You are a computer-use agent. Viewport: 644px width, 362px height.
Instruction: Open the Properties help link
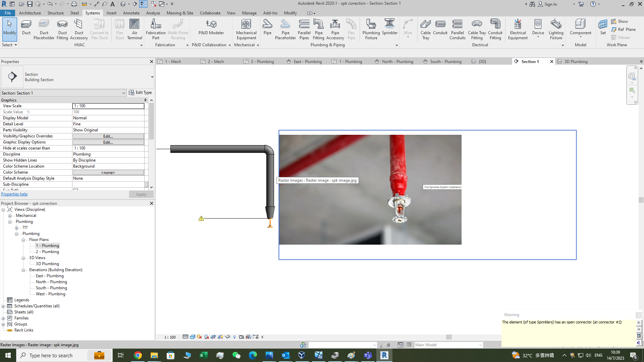[x=14, y=194]
